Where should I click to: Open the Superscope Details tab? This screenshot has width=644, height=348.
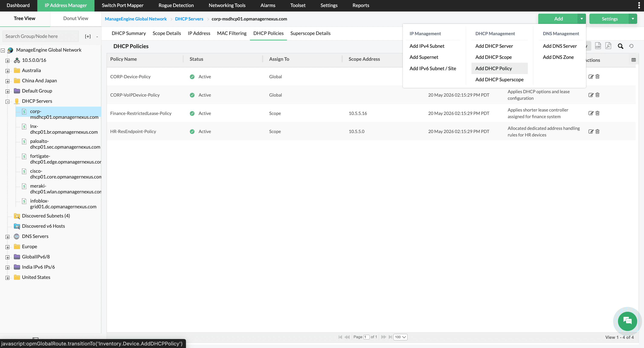[310, 33]
